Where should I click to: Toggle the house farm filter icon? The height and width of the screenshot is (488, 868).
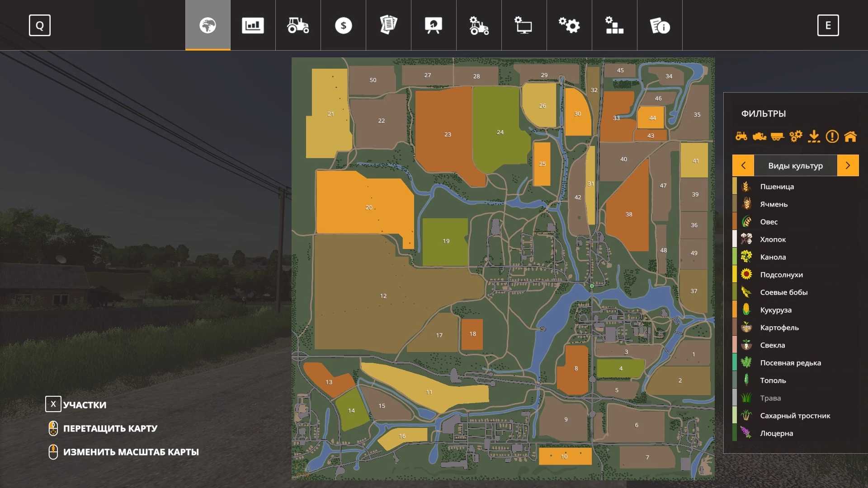point(850,136)
